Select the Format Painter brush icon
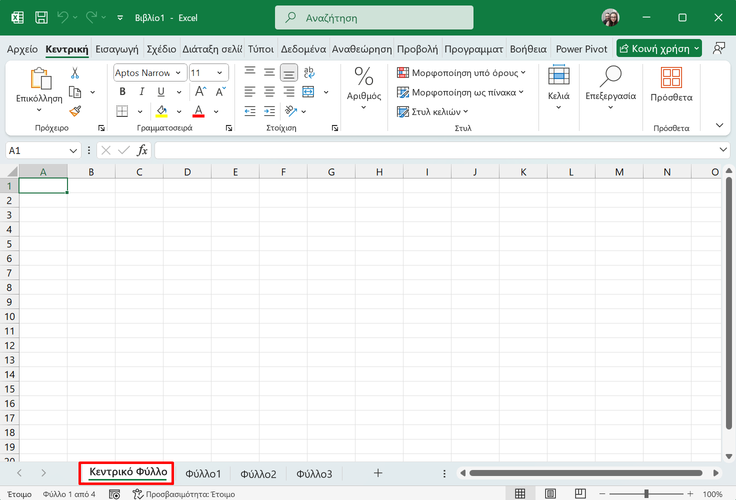736x500 pixels. click(75, 110)
